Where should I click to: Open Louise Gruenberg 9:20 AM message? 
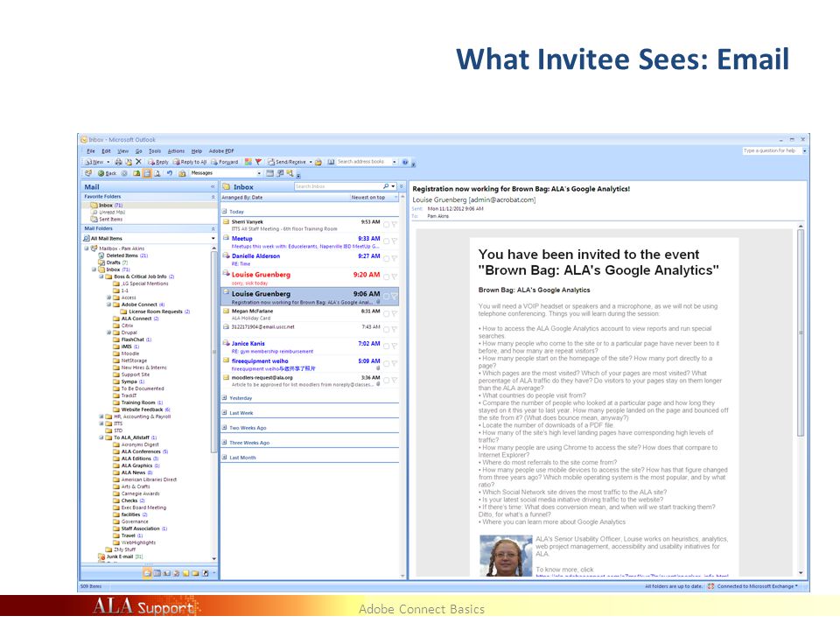click(310, 278)
